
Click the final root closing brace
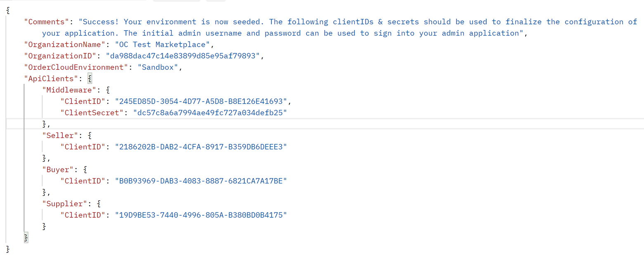click(8, 249)
